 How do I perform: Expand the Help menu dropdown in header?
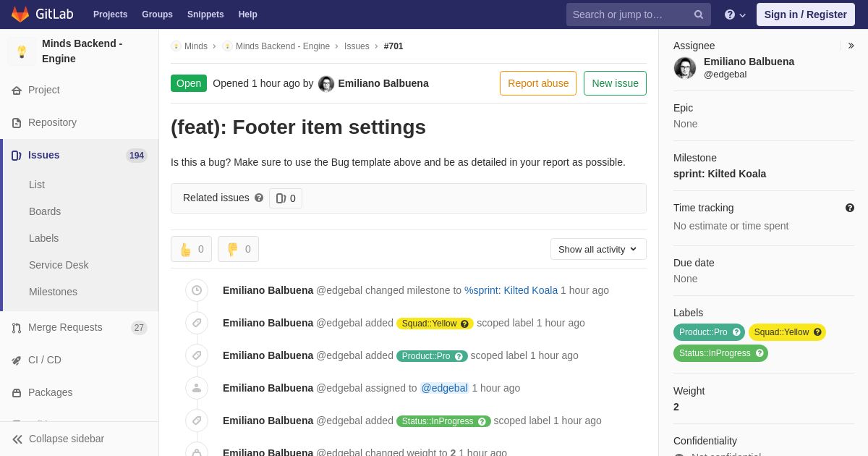[735, 14]
